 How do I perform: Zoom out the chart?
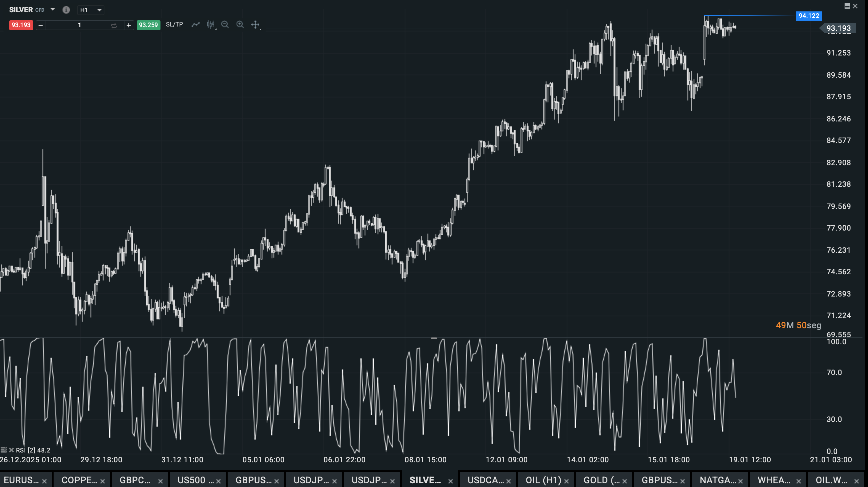coord(225,25)
